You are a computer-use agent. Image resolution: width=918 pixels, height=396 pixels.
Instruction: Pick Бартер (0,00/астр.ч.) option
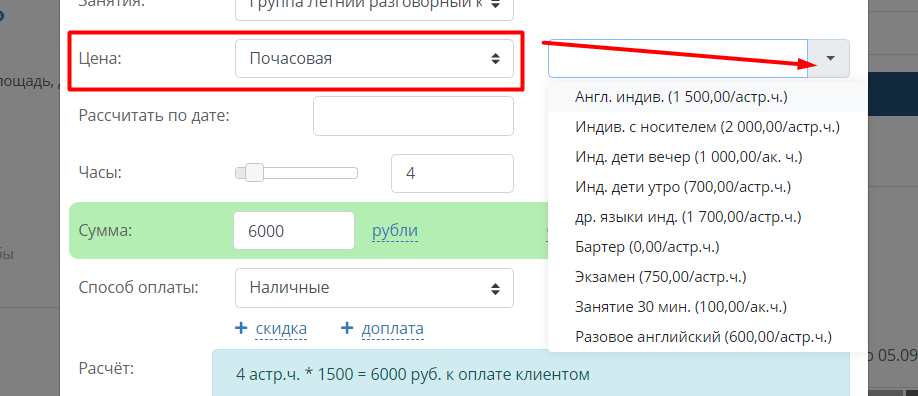(706, 247)
